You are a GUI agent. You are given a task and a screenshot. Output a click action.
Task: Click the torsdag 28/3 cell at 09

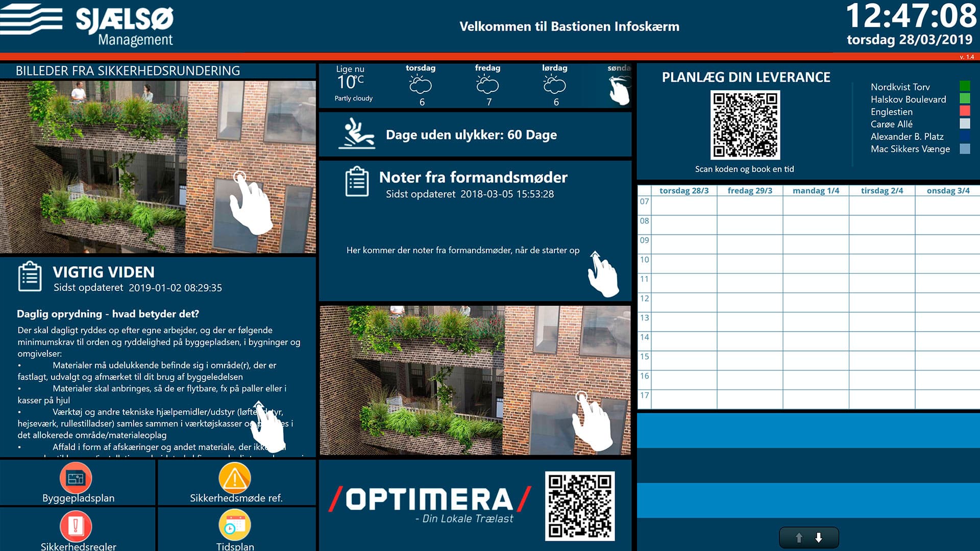(684, 244)
